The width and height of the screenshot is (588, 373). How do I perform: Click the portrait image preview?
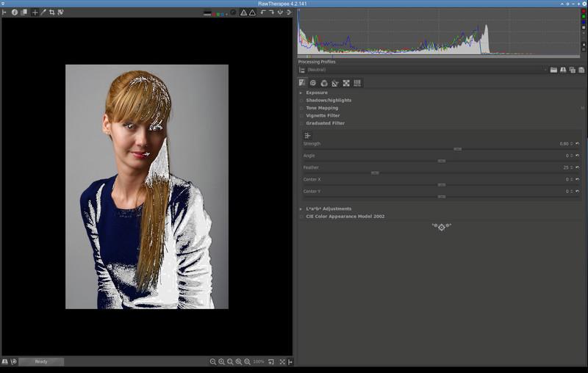pos(146,187)
